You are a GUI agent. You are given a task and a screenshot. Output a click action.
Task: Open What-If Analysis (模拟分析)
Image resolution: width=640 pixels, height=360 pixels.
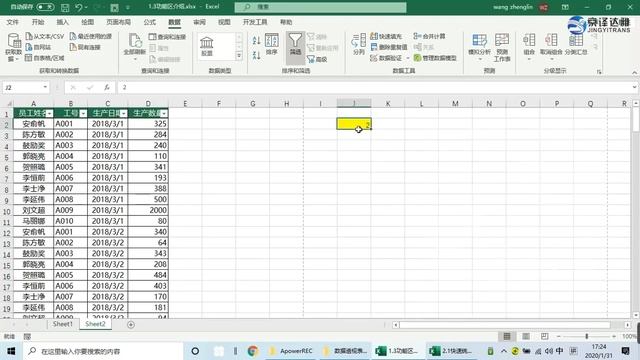pyautogui.click(x=480, y=47)
